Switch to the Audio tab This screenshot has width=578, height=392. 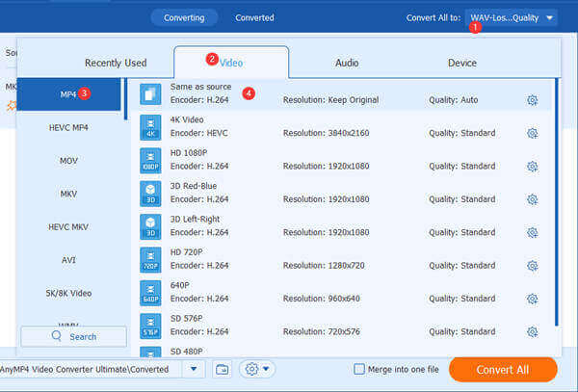pyautogui.click(x=347, y=63)
